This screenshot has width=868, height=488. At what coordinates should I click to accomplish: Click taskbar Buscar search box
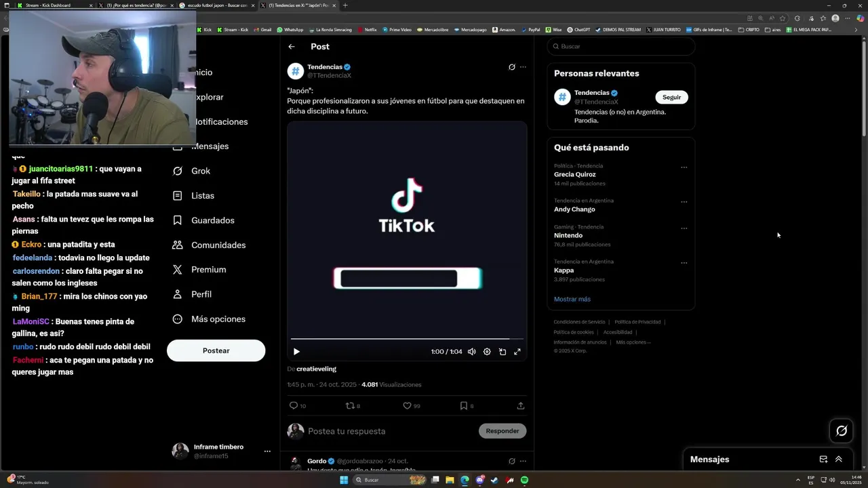coord(390,480)
